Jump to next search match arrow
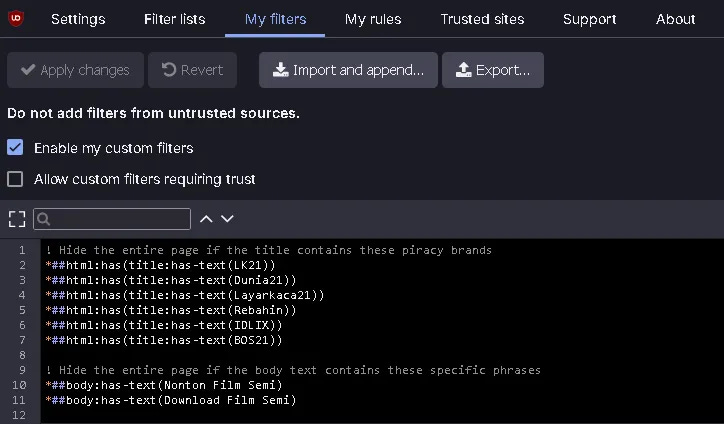 point(227,218)
